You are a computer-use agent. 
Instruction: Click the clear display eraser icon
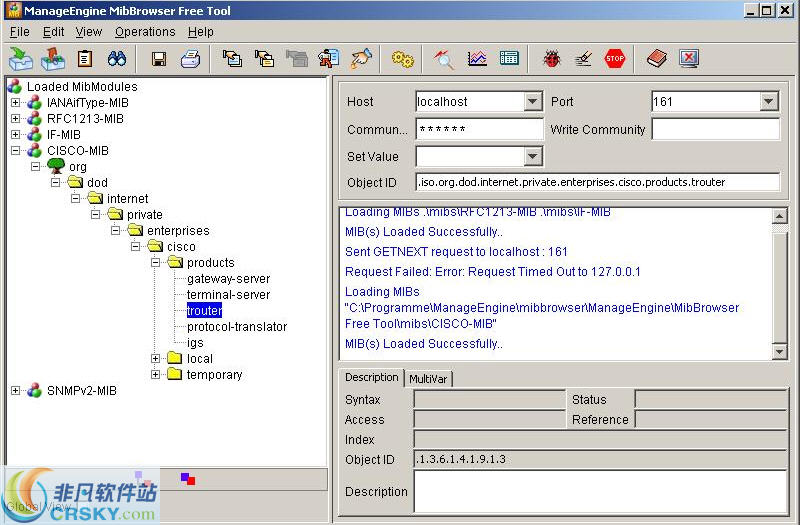pos(583,59)
